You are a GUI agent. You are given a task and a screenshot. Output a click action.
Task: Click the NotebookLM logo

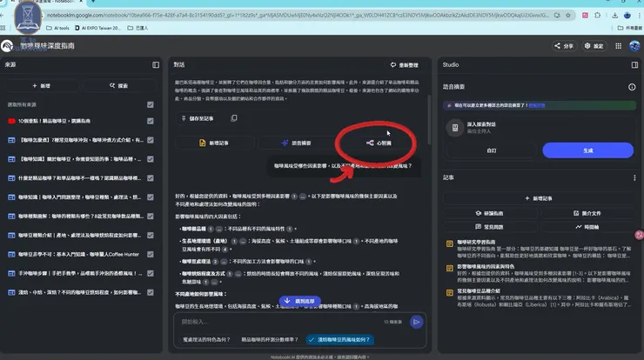(x=7, y=46)
